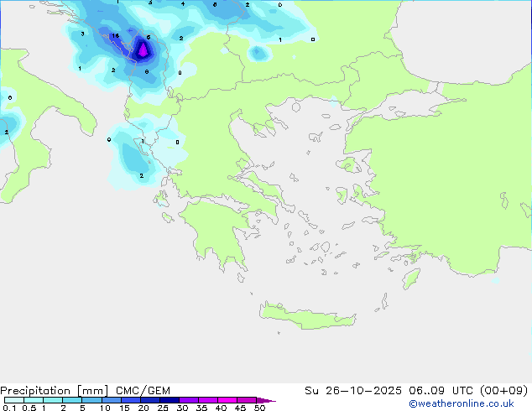The width and height of the screenshot is (532, 411).
Task: Click the 15–20 mm legend swatch
Action: click(130, 400)
